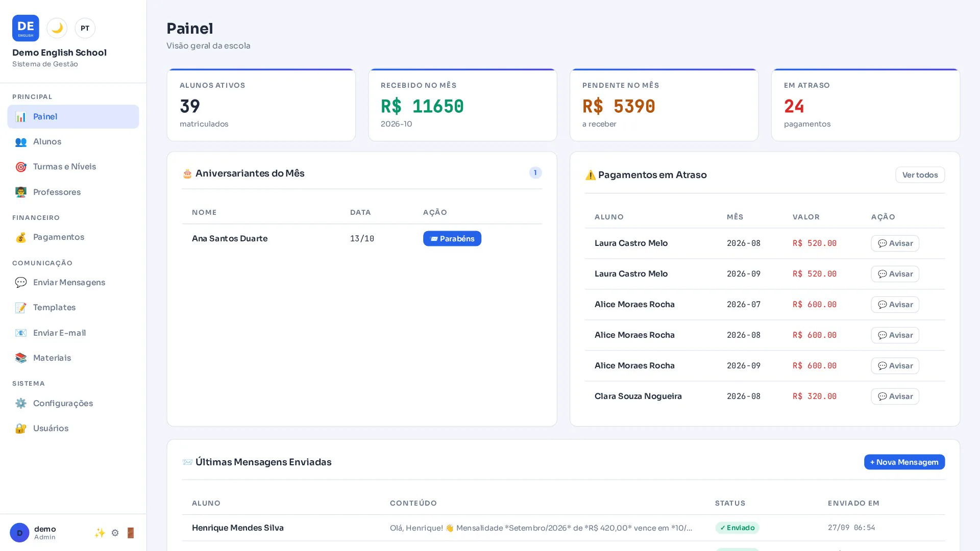The image size is (980, 551).
Task: Click the Em Atraso 24 pagamentos card
Action: [865, 105]
